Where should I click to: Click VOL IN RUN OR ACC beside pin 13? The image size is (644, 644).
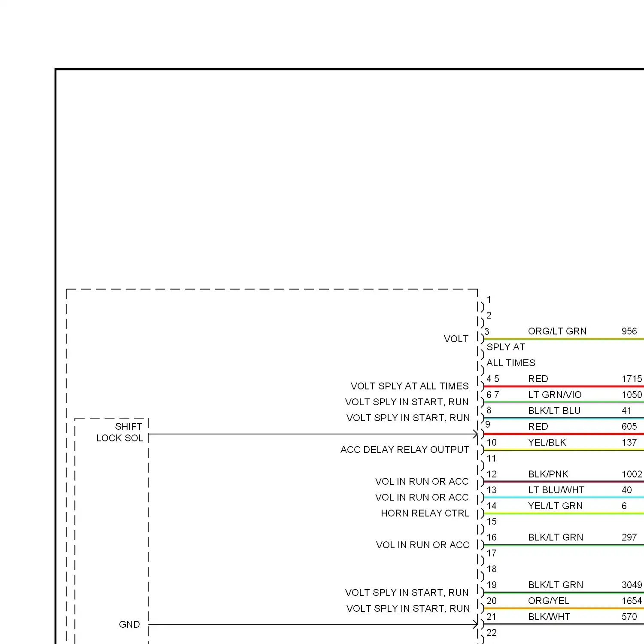click(422, 497)
